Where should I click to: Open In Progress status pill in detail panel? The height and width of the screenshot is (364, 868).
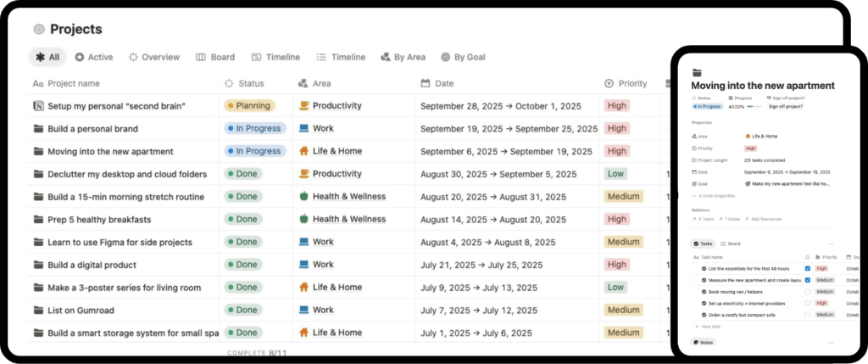[707, 106]
